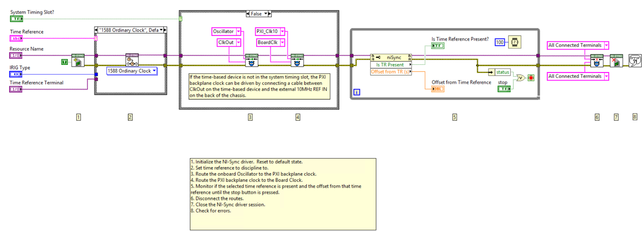Click the System Timing Slot? boolean terminal
644x232 pixels.
pyautogui.click(x=17, y=19)
